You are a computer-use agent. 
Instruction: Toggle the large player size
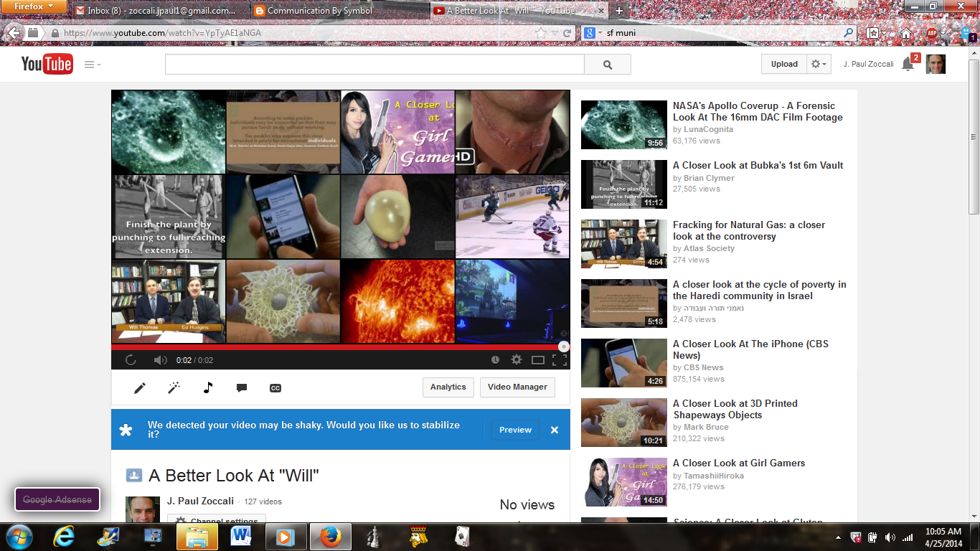(x=538, y=360)
